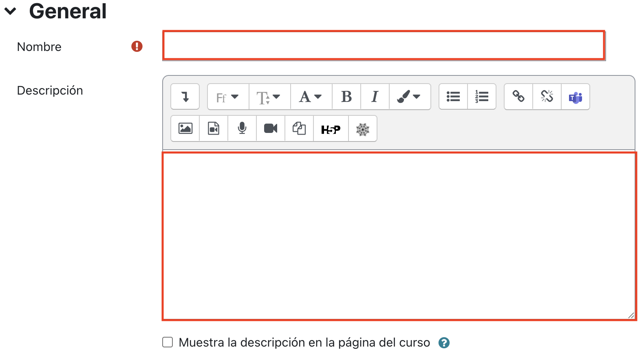Click the General section heading
This screenshot has height=358, width=644.
click(68, 11)
